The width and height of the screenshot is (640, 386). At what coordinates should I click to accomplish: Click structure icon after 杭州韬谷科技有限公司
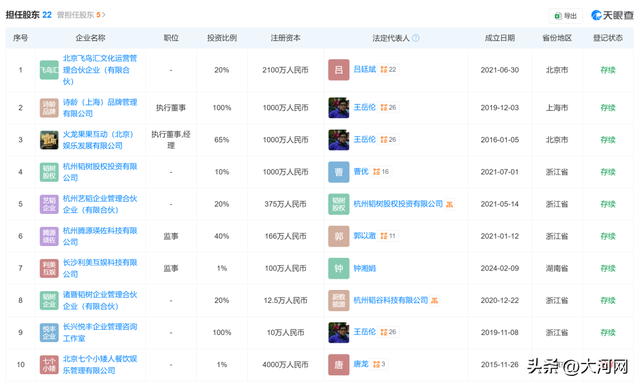click(x=434, y=300)
